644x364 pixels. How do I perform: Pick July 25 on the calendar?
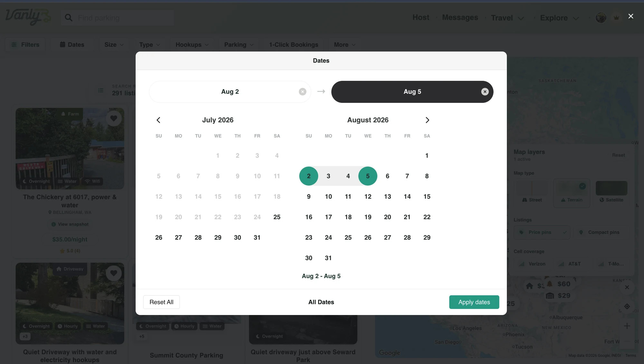click(x=277, y=217)
